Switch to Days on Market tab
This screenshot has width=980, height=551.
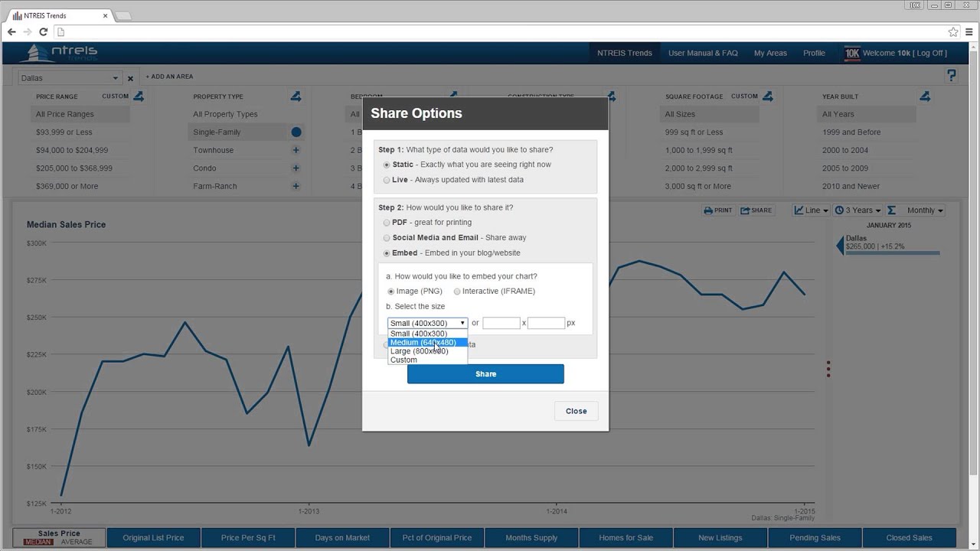pos(342,537)
